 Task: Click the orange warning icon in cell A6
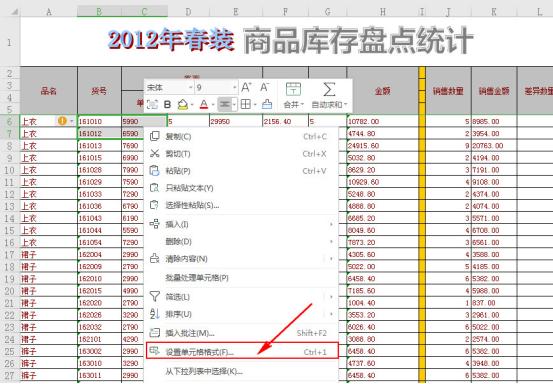point(62,121)
